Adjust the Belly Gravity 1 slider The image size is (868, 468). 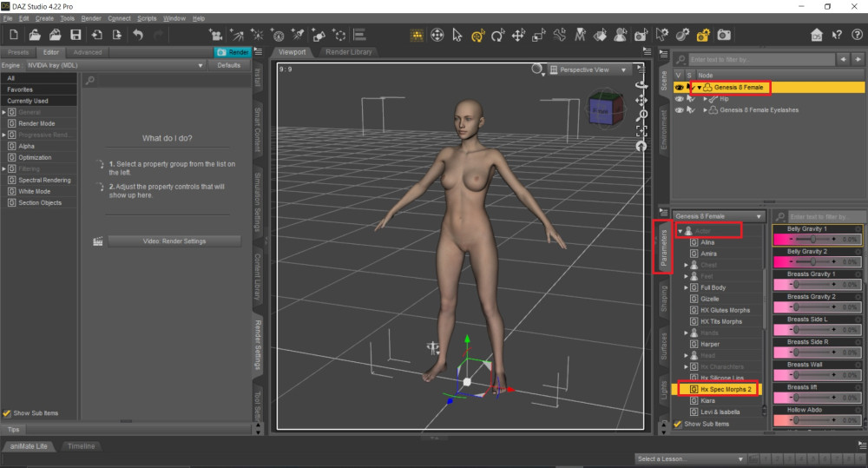pos(814,240)
